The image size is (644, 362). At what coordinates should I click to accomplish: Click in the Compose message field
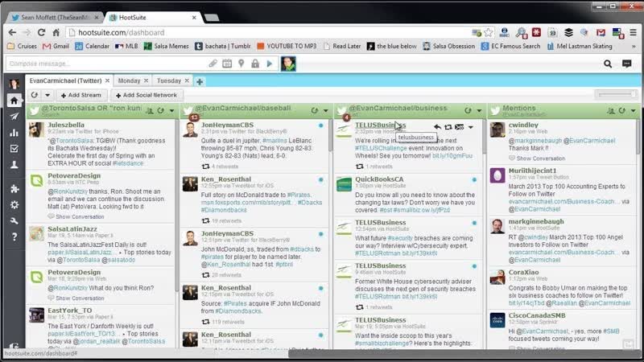[107, 64]
